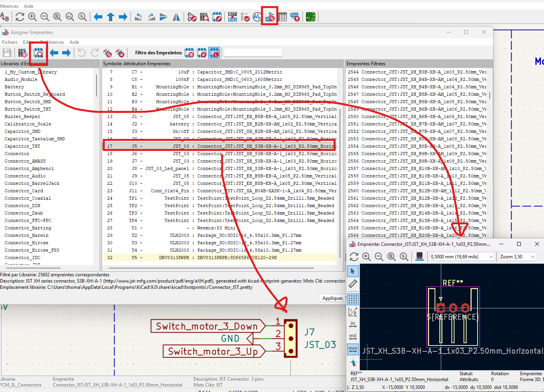This screenshot has height=392, width=544.
Task: Refresh the footprint preview window
Action: click(x=354, y=256)
